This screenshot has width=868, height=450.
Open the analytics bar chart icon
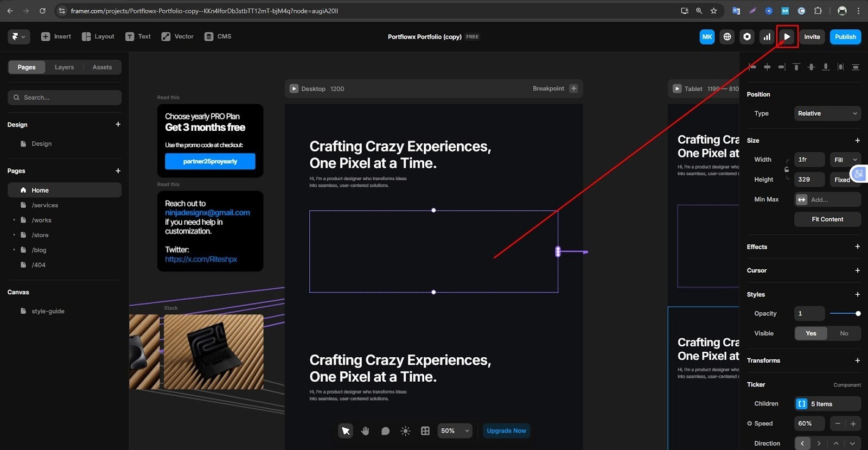767,37
